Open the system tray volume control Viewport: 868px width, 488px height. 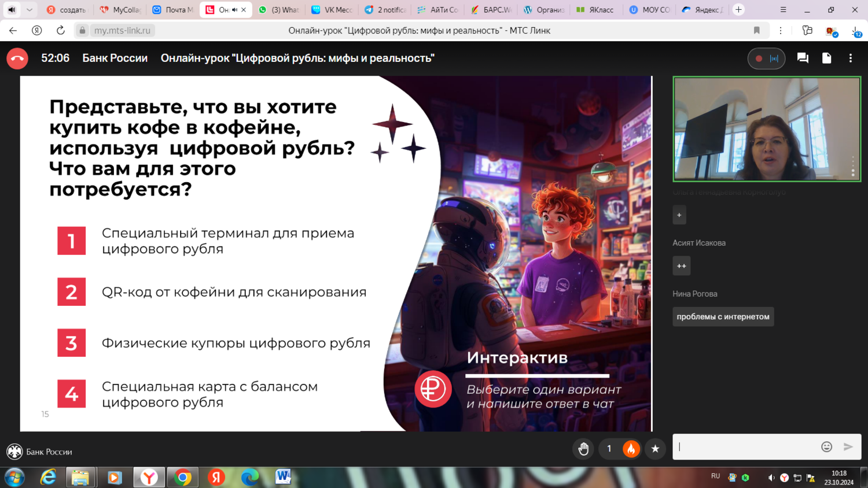(771, 478)
